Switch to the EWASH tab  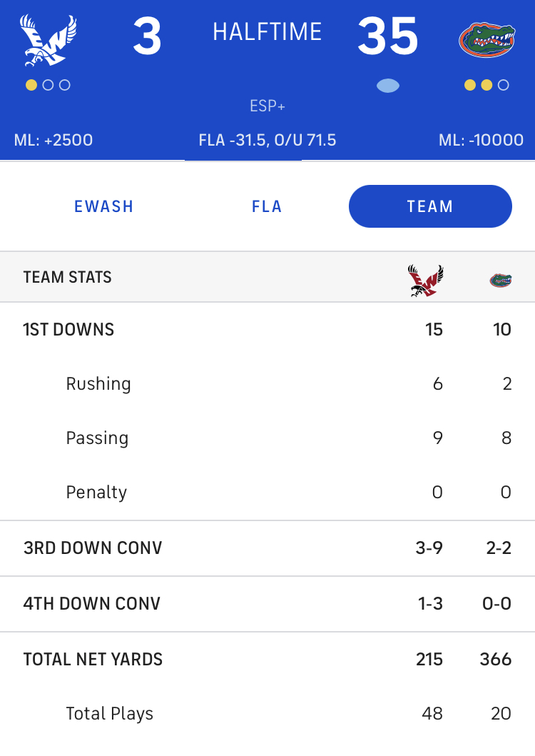click(103, 206)
